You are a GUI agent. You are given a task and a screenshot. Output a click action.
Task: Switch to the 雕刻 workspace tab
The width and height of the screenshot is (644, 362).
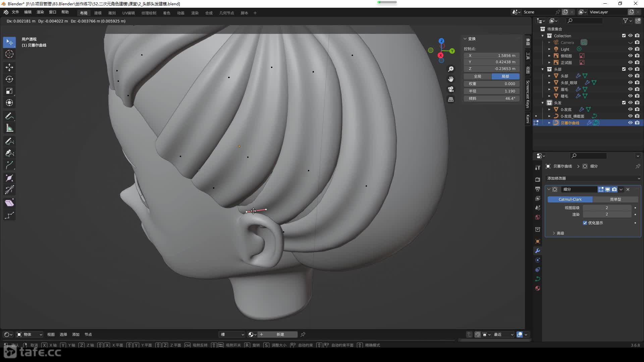[x=112, y=13]
